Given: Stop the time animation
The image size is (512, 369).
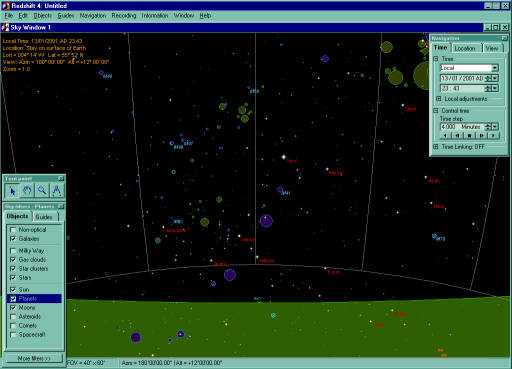Looking at the screenshot, I should pyautogui.click(x=470, y=135).
